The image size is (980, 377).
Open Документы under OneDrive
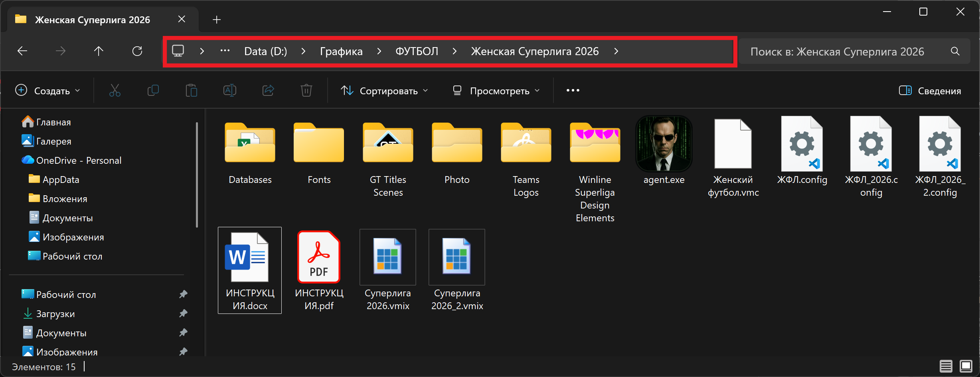[61, 218]
